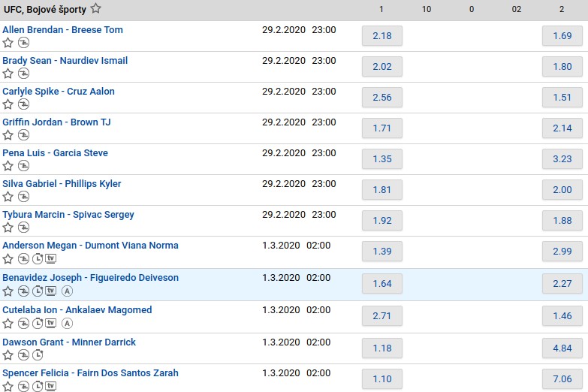The image size is (588, 392).
Task: Bet on Allen Brendan at odds 2.18
Action: [x=381, y=36]
